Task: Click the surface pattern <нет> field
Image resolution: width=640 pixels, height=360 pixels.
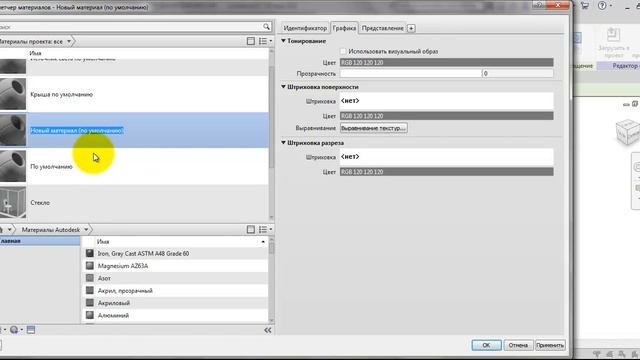Action: pyautogui.click(x=447, y=101)
